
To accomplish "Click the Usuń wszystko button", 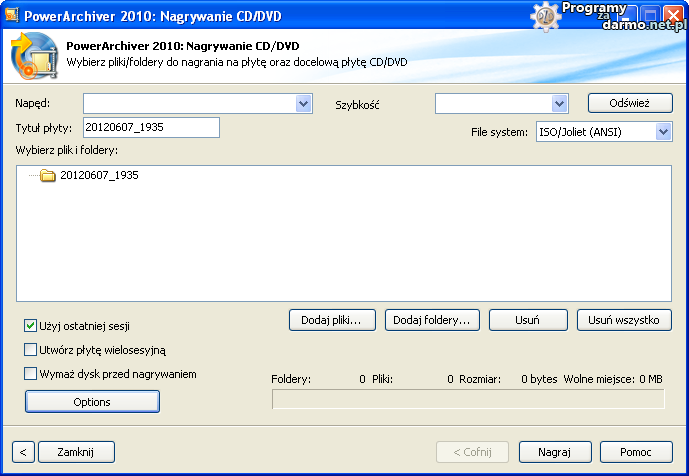I will coord(624,320).
